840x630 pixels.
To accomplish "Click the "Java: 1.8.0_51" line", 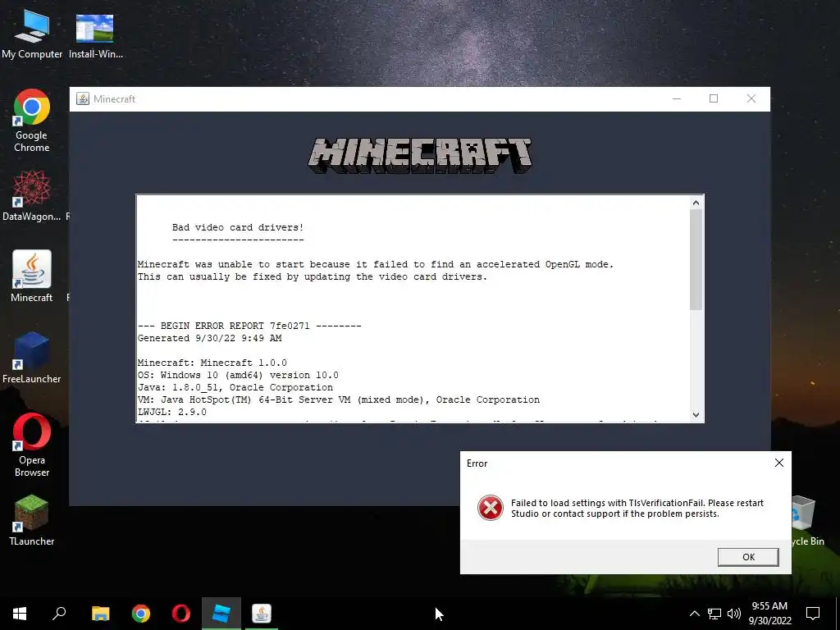I will tap(235, 387).
